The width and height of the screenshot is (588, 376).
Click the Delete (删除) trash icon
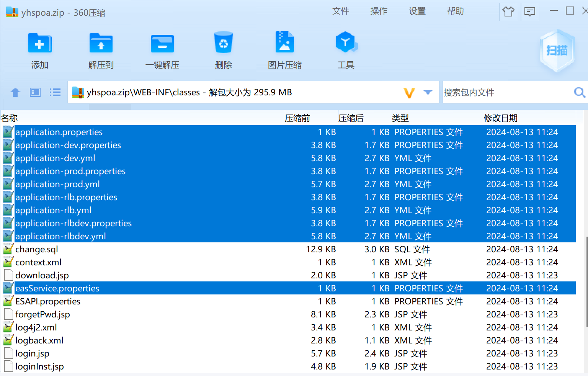click(224, 44)
